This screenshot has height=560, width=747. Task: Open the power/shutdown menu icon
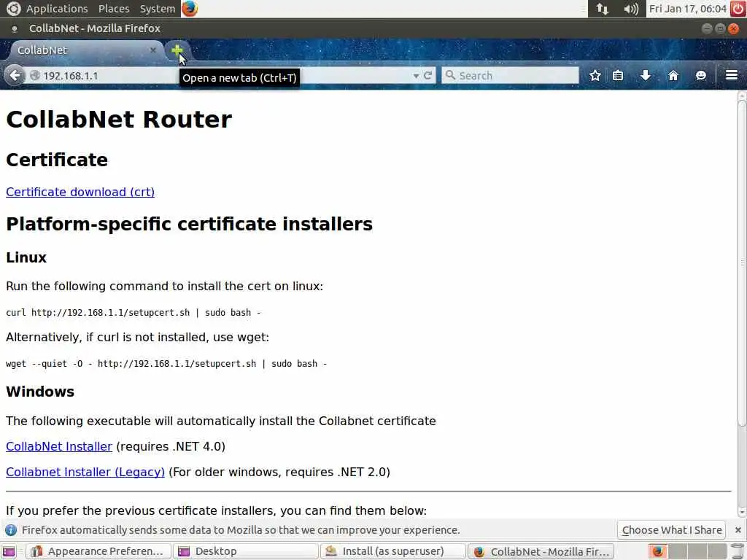pos(738,9)
